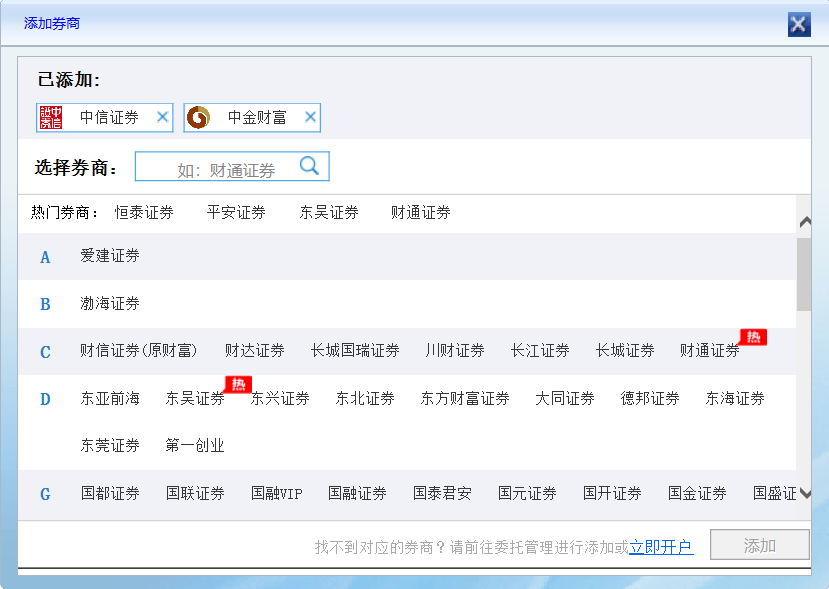
Task: Select 长城证券 in the C row
Action: pos(625,351)
